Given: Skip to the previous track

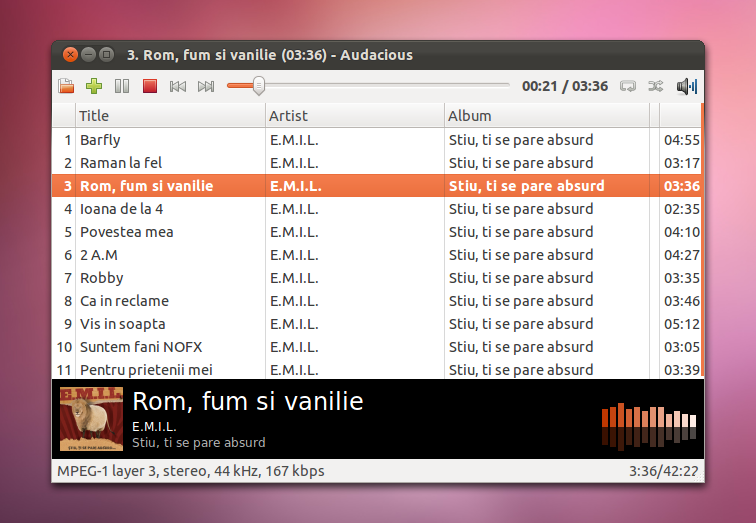Looking at the screenshot, I should click(178, 86).
